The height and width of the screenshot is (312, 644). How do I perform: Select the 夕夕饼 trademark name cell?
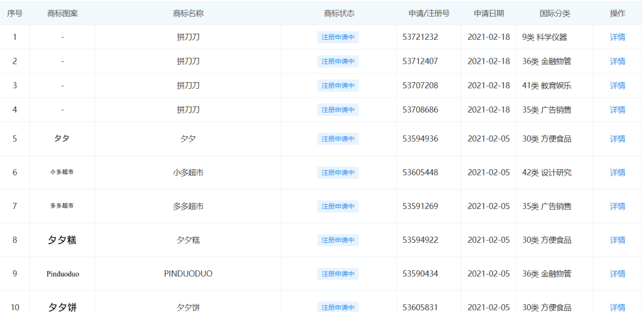coord(188,307)
